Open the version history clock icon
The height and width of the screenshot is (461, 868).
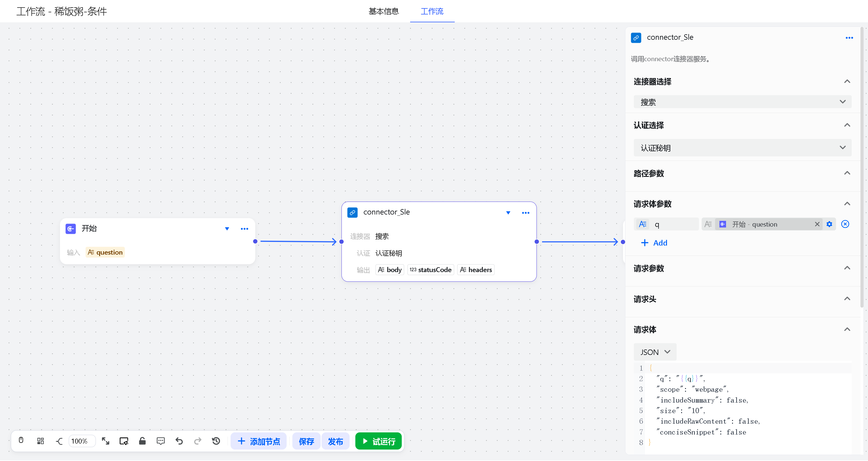click(216, 441)
